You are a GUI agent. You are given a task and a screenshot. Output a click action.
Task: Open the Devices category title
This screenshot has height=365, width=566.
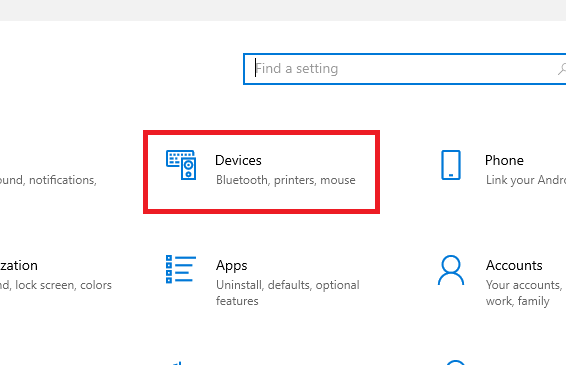[x=238, y=160]
